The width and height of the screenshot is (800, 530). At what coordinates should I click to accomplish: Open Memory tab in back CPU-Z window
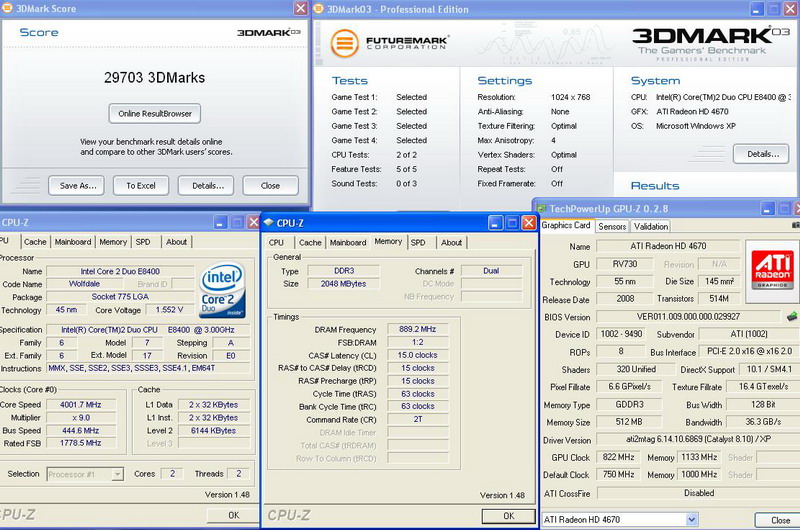[x=113, y=242]
